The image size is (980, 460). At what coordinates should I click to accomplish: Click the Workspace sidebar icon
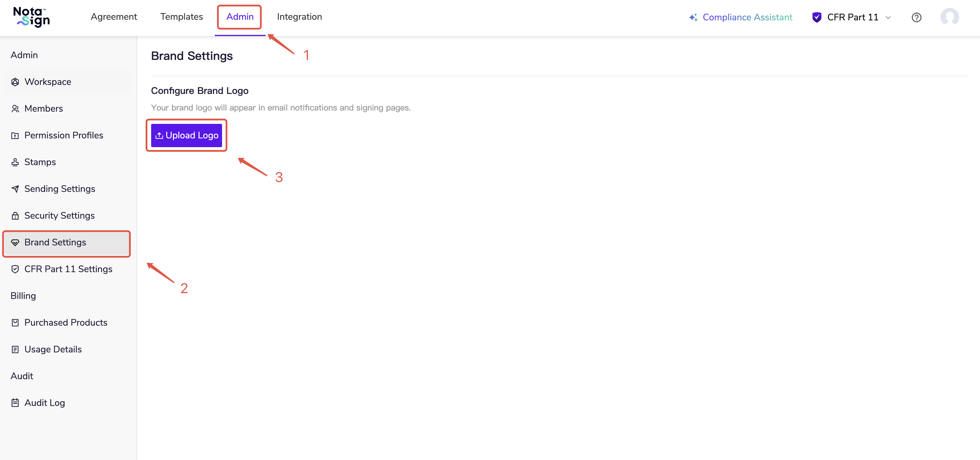pyautogui.click(x=15, y=82)
